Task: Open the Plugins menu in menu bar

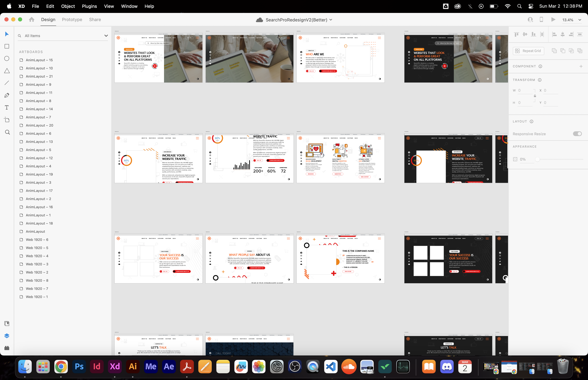Action: click(x=89, y=6)
